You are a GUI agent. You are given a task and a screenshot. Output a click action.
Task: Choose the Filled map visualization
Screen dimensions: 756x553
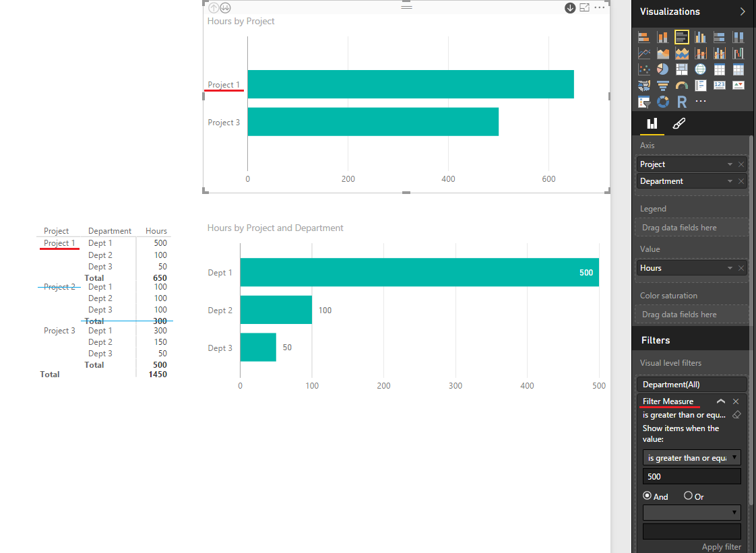tap(643, 86)
